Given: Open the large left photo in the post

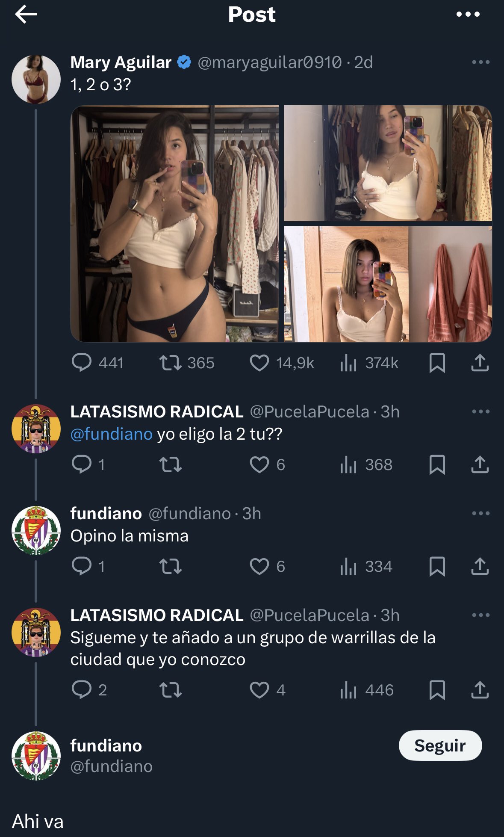Looking at the screenshot, I should (x=174, y=224).
